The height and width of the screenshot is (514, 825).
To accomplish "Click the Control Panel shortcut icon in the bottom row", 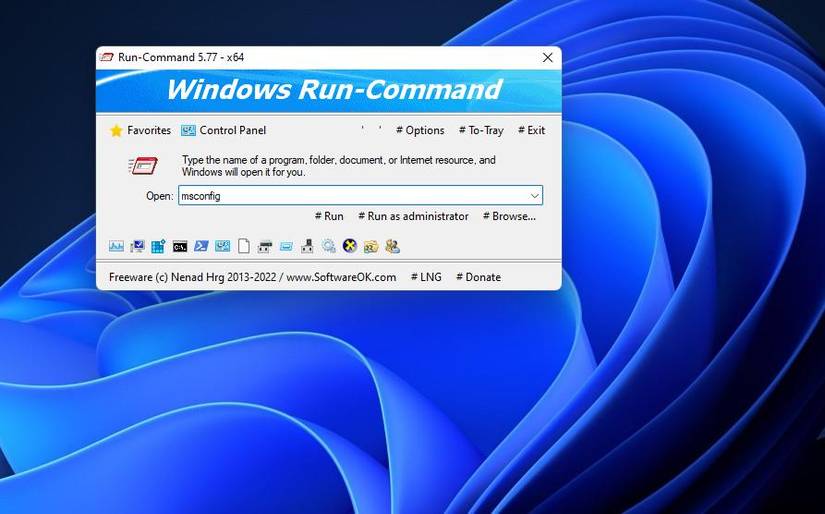I will point(223,246).
